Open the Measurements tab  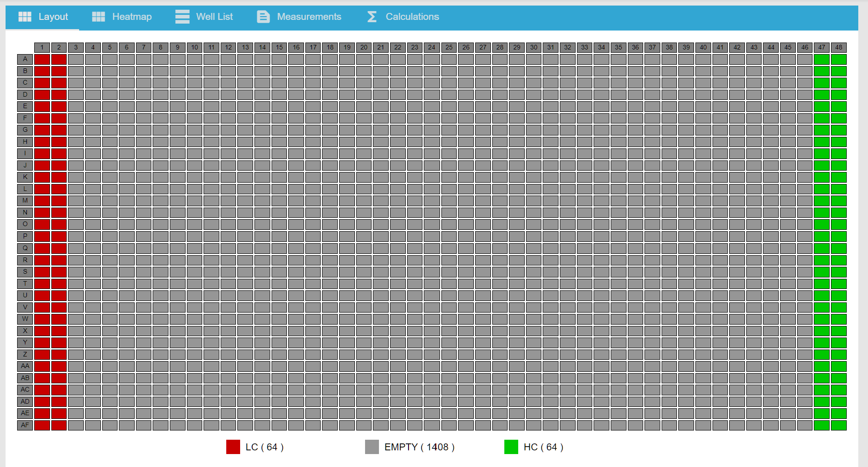(x=309, y=17)
